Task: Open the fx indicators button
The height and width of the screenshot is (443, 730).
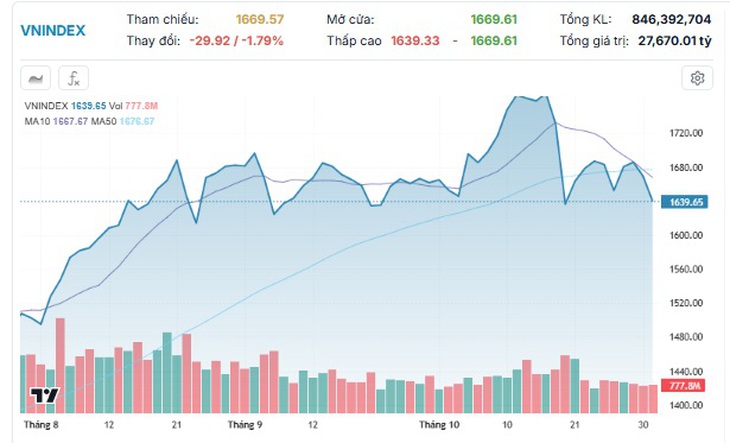Action: (74, 78)
